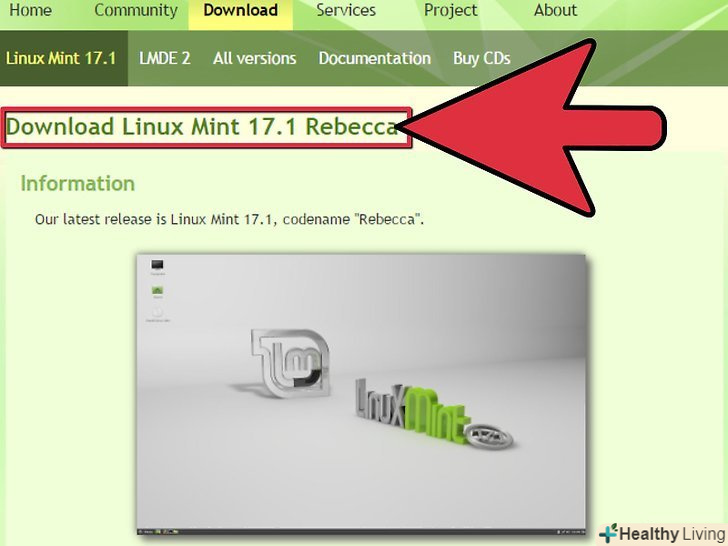The width and height of the screenshot is (728, 546).
Task: Open the Linux Mint desktop screenshot thumbnail
Action: (361, 394)
